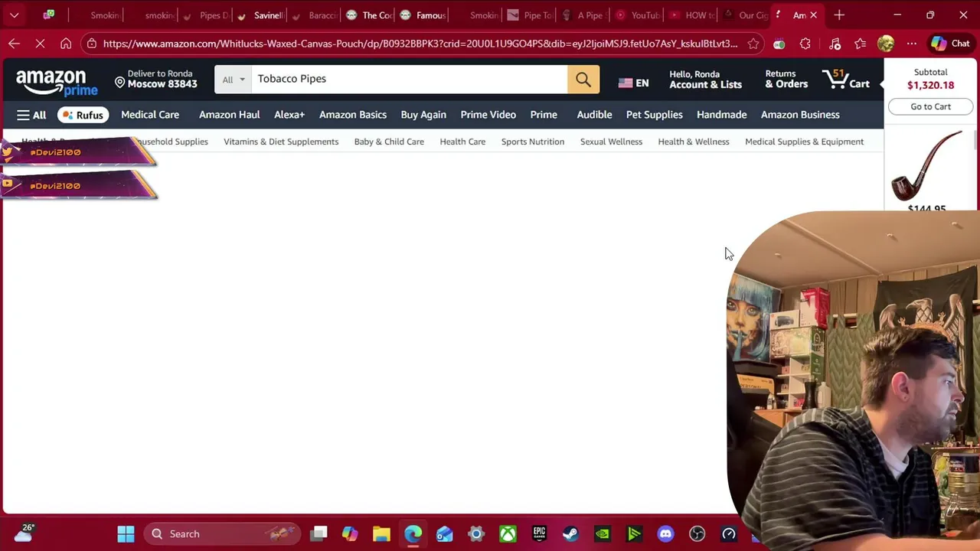Open Edge Settings and more ellipsis
Screen dimensions: 980x551
point(911,44)
